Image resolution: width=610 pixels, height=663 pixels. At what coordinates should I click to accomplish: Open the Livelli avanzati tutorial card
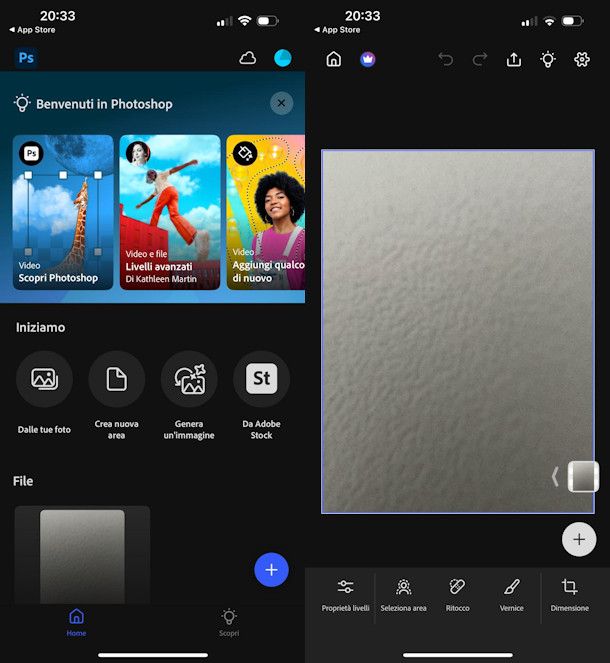click(x=170, y=212)
